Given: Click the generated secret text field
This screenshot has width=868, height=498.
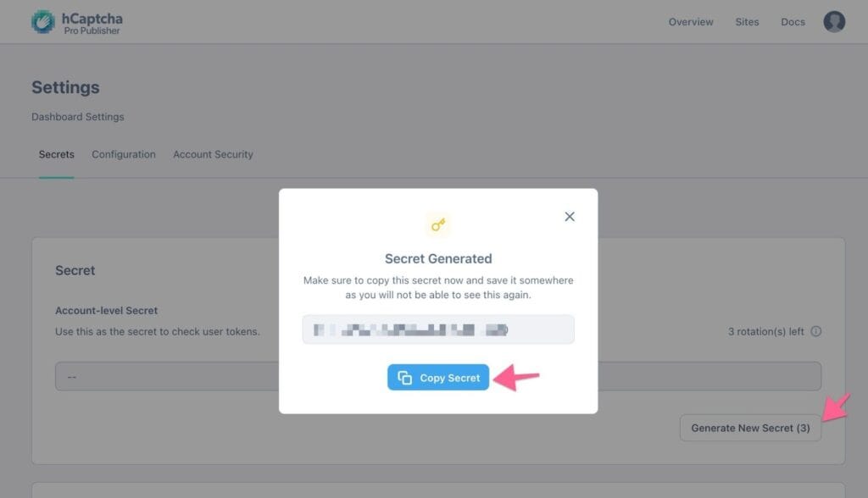Looking at the screenshot, I should point(438,329).
